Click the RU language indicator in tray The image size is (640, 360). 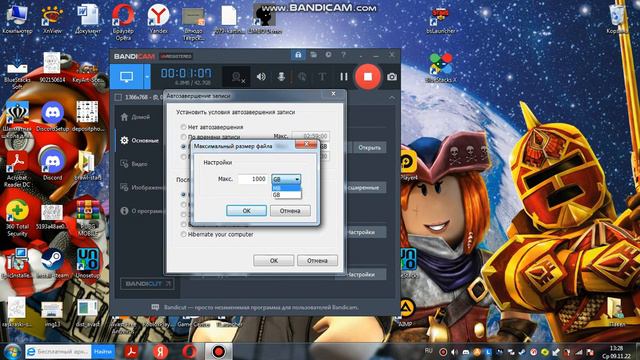[x=429, y=350]
